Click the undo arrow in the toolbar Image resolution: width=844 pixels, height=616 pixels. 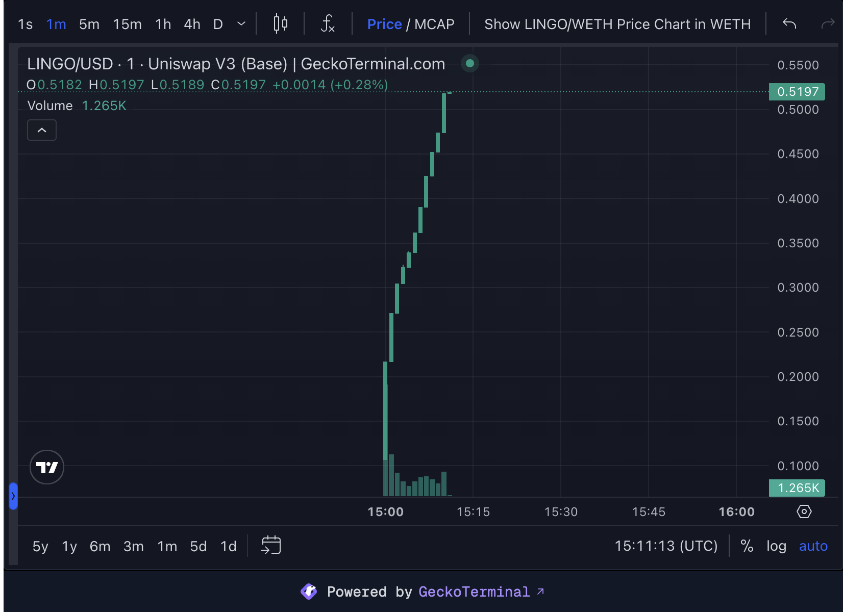click(788, 23)
